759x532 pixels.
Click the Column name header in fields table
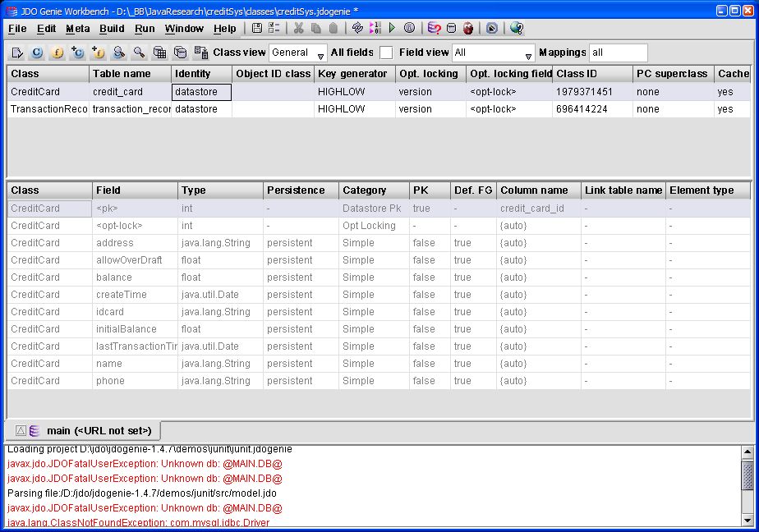pyautogui.click(x=539, y=190)
